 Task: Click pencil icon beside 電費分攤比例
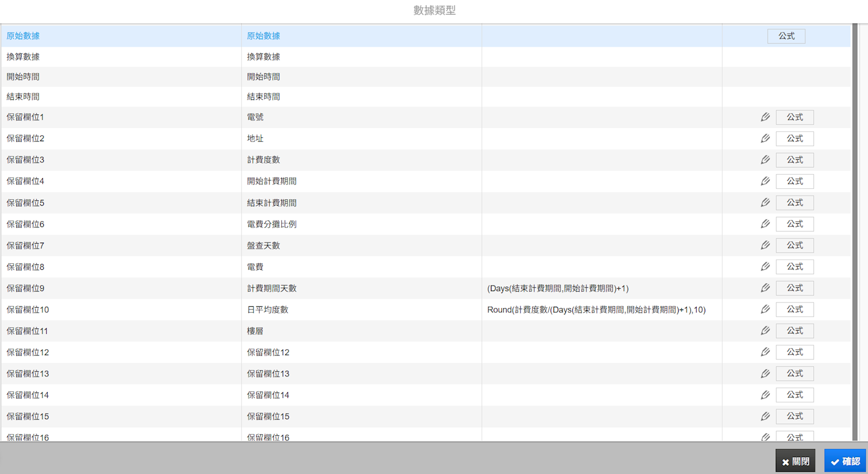[x=765, y=224]
